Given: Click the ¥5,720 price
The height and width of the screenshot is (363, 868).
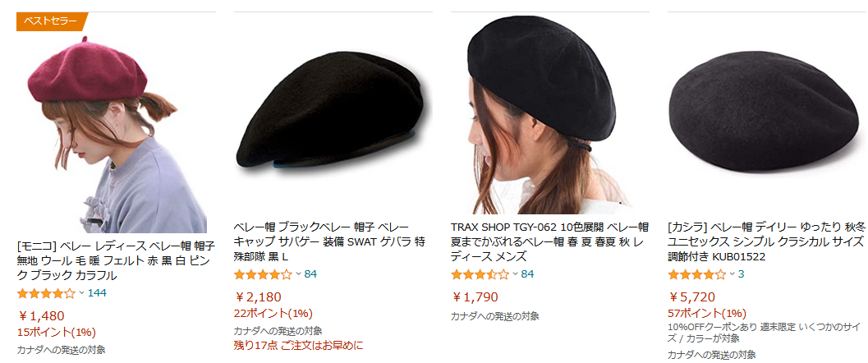Looking at the screenshot, I should point(692,297).
